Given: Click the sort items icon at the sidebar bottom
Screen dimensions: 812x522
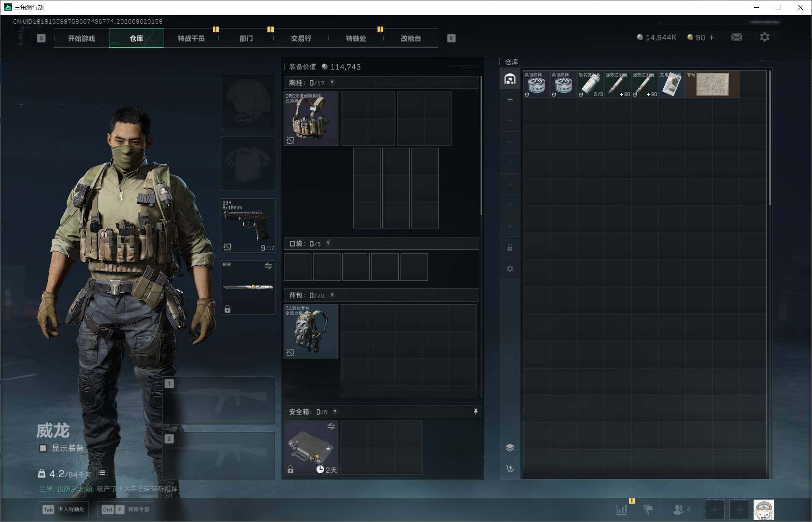Looking at the screenshot, I should click(510, 468).
